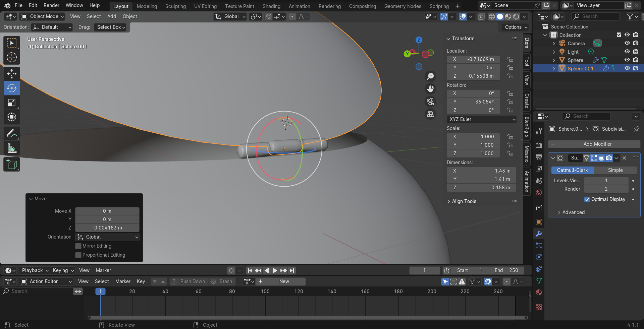Screen dimensions: 644x329
Task: Open Material properties tab icon
Action: (539, 292)
